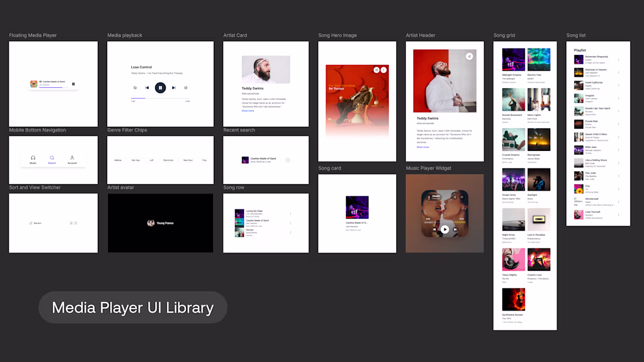
Task: Open more options for Lose Yourself
Action: coord(619,215)
